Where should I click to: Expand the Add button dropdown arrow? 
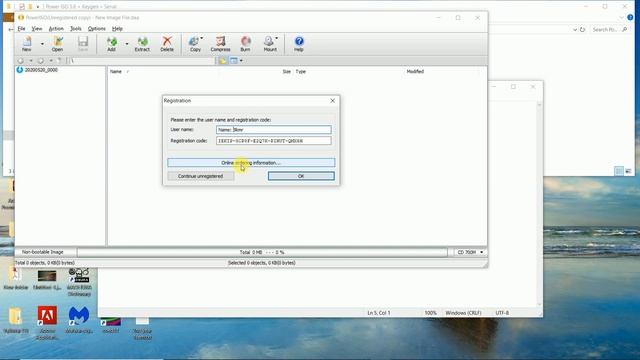tap(127, 44)
